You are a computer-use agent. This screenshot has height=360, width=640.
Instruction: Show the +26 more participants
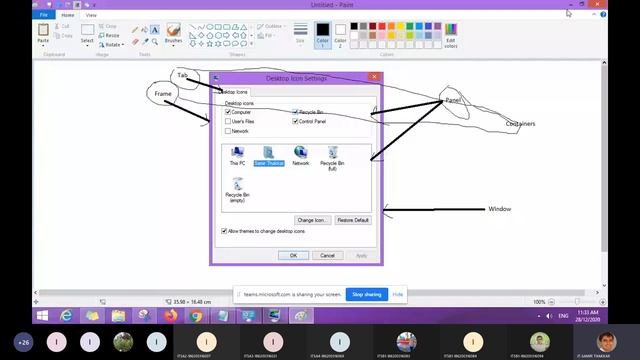24,342
